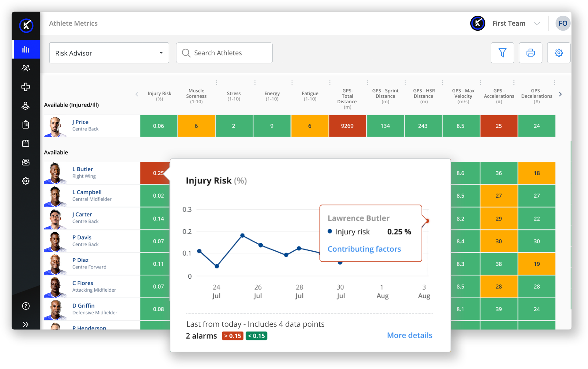Click the red >0.15 alarm badge
Viewport: 588px width, 369px height.
232,336
